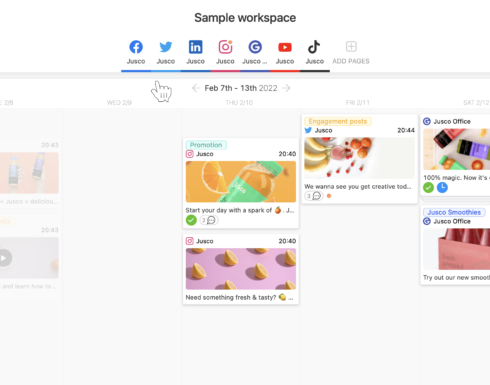This screenshot has height=385, width=490.
Task: Click the WED 2/9 column header
Action: pyautogui.click(x=119, y=103)
